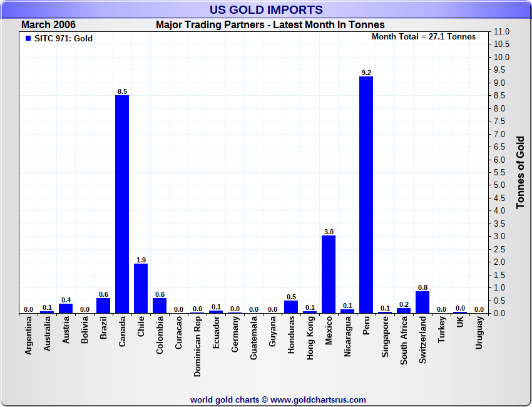
Task: Click the Germany axis label
Action: pyautogui.click(x=235, y=334)
